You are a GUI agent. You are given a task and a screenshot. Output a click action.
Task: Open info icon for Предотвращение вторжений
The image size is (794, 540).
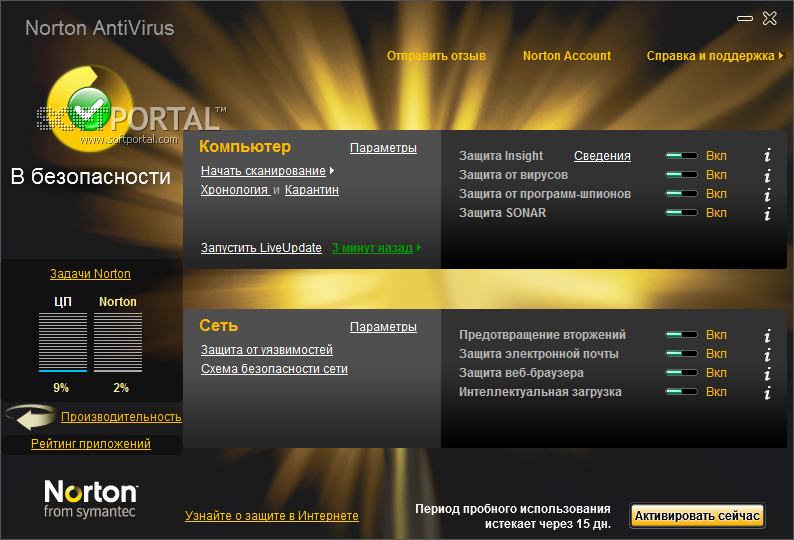tap(768, 335)
